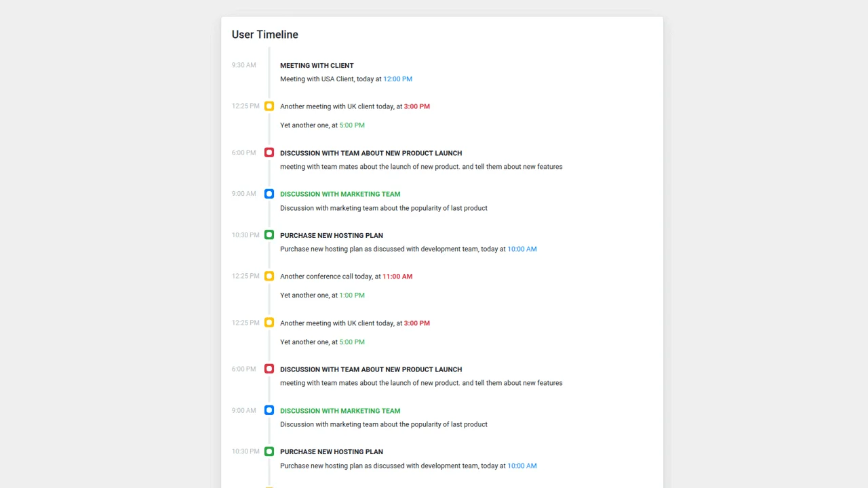Click the User Timeline page title
868x488 pixels.
pos(264,35)
